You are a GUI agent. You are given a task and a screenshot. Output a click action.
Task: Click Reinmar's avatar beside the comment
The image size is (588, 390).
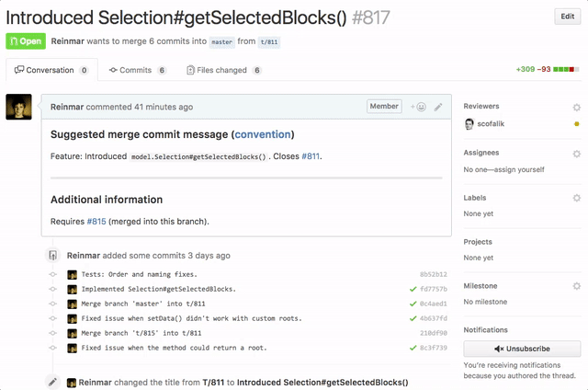coord(19,107)
